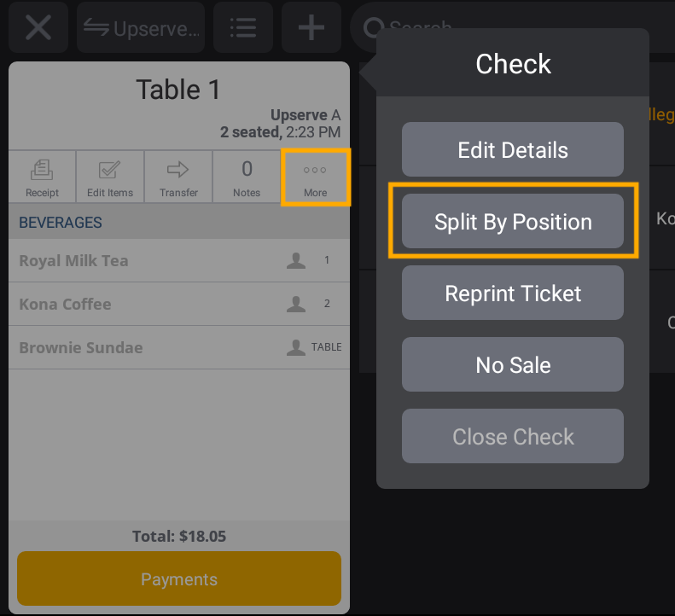Viewport: 675px width, 616px height.
Task: Select Edit Details in Check menu
Action: click(513, 149)
